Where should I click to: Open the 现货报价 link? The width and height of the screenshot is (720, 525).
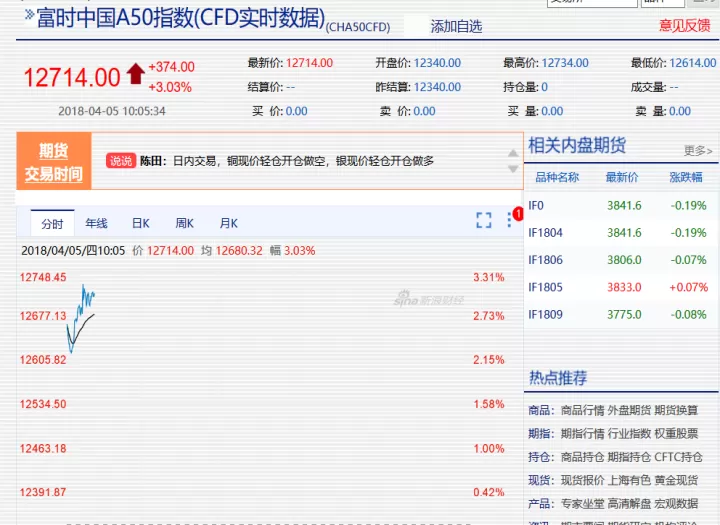point(582,480)
